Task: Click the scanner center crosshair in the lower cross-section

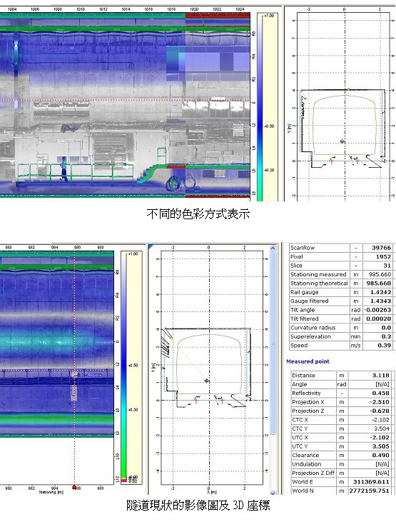Action: [206, 381]
